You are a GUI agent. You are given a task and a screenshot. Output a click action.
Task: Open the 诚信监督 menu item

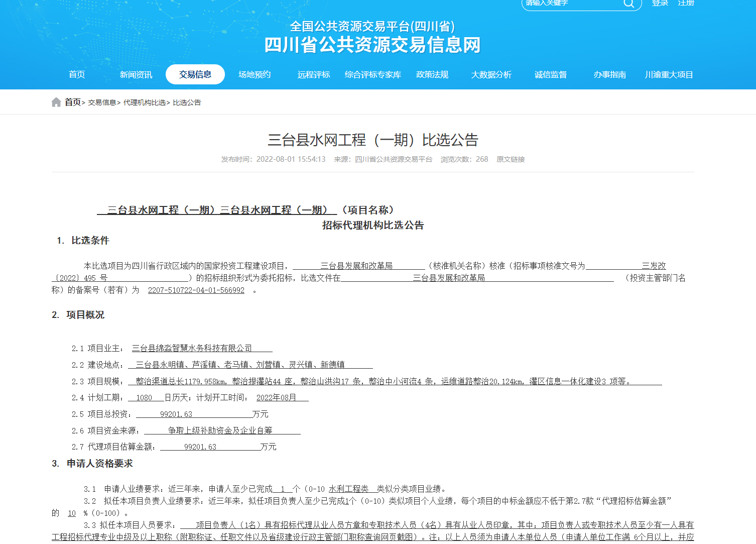pos(551,74)
